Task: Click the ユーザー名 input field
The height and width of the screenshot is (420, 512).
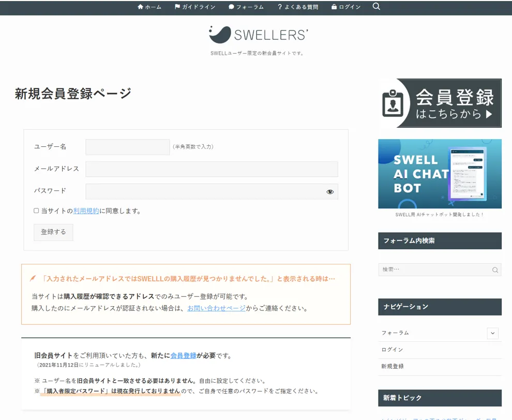Action: 127,146
